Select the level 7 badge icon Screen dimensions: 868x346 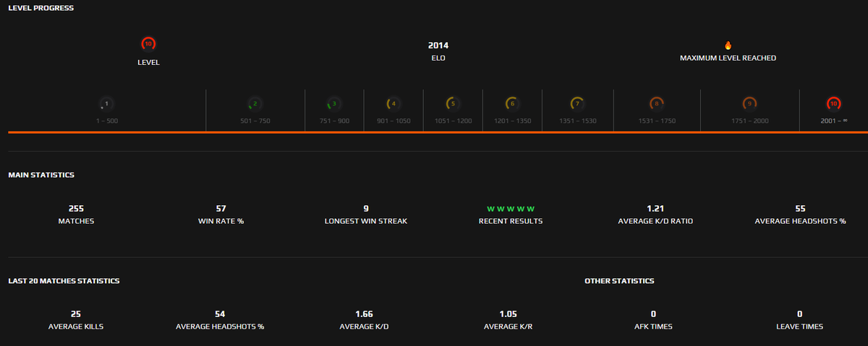[577, 104]
